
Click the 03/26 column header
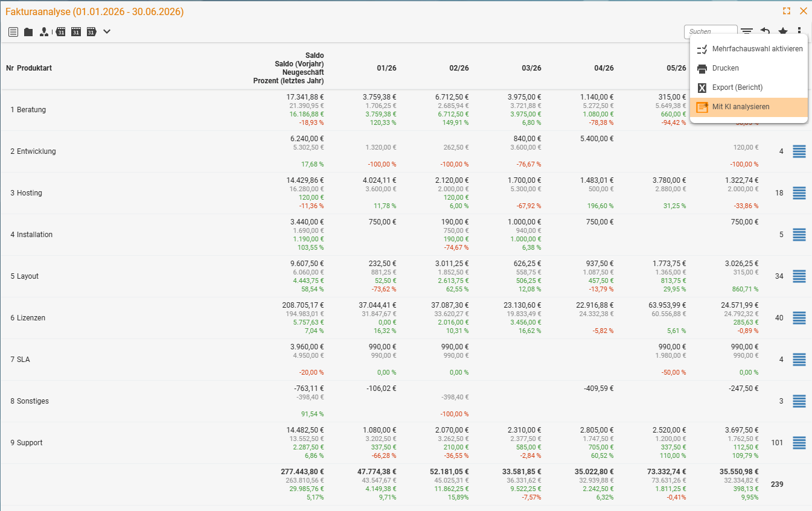(531, 68)
